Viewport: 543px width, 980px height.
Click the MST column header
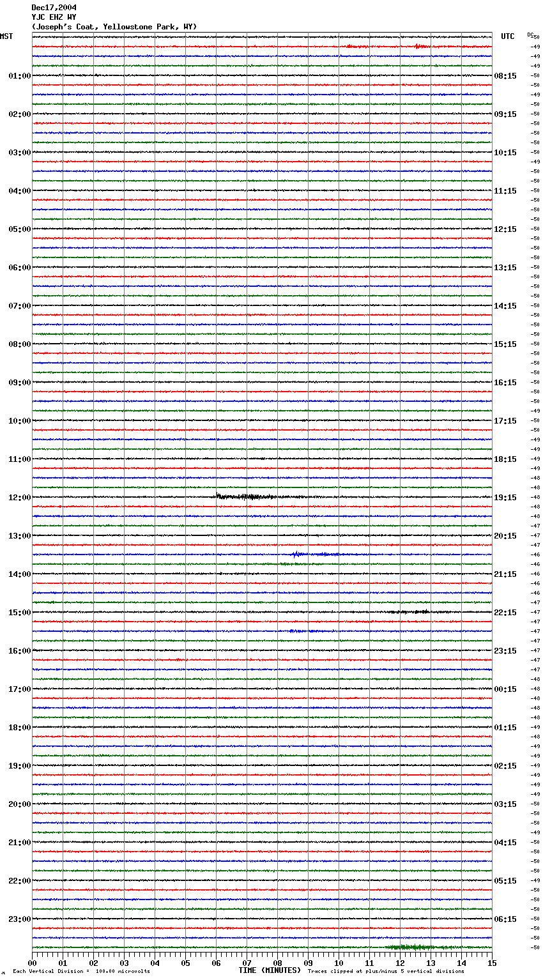point(6,36)
